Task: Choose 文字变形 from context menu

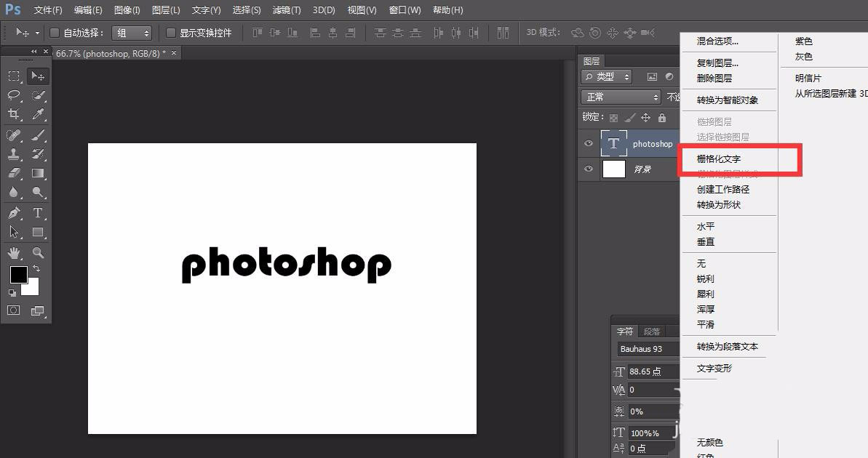Action: pyautogui.click(x=714, y=368)
